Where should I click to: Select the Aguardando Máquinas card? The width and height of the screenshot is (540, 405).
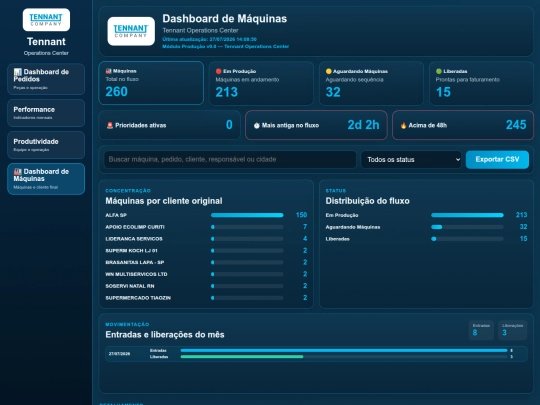tap(372, 83)
